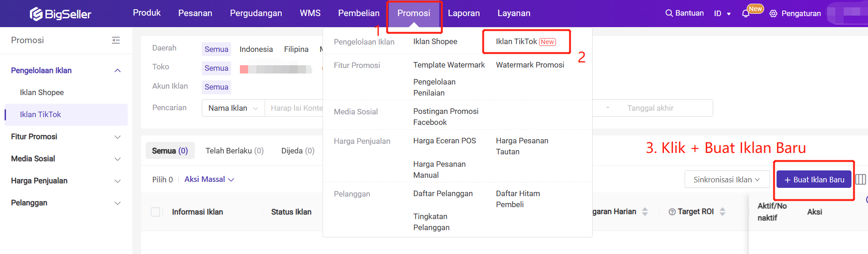The width and height of the screenshot is (868, 254).
Task: Choose Harga Pesanan Manual menu entry
Action: [x=439, y=169]
